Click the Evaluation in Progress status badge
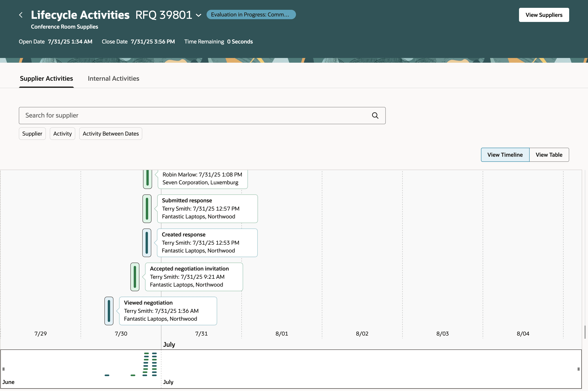 251,15
